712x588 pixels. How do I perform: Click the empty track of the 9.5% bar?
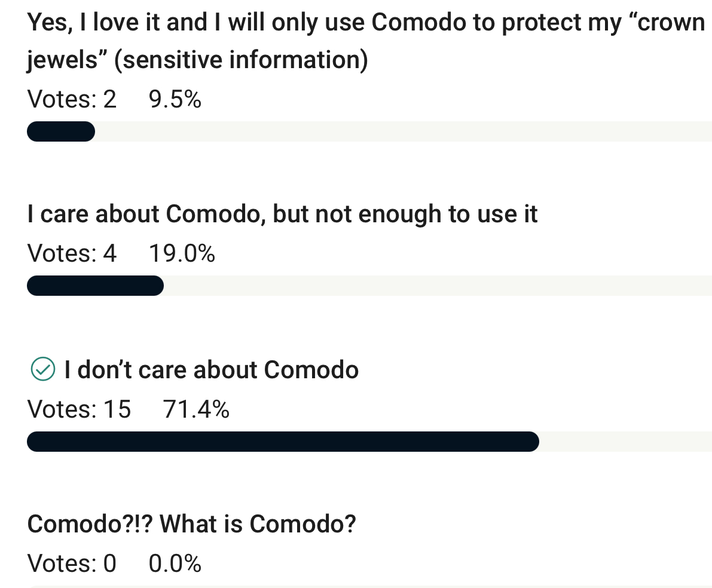pos(401,131)
